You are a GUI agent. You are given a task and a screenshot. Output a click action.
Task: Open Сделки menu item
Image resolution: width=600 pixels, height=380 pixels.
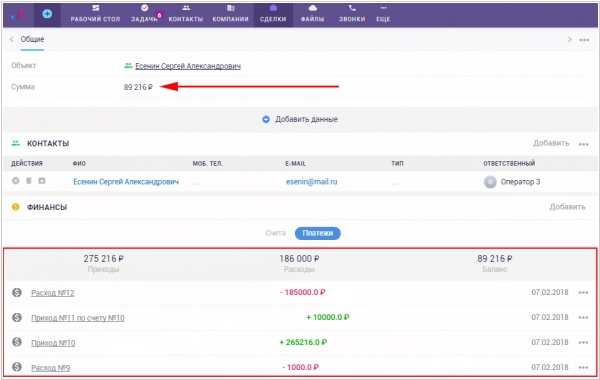coord(273,14)
